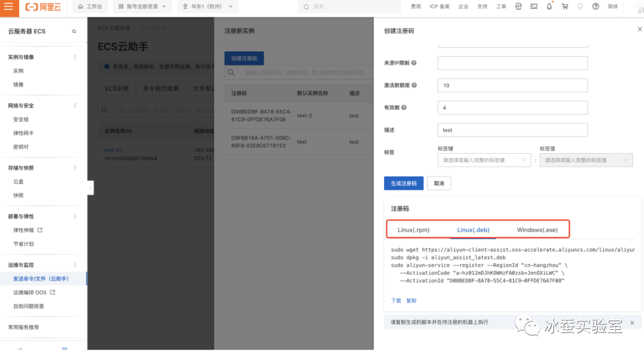Viewport: 644px width, 355px height.
Task: Click the icon left of the Cloud Shell icon
Action: point(518,7)
